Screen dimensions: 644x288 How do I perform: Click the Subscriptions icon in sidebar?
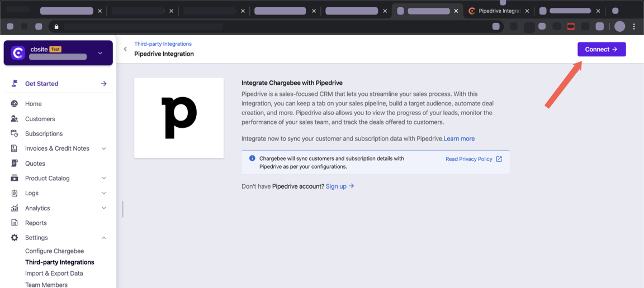pos(15,133)
